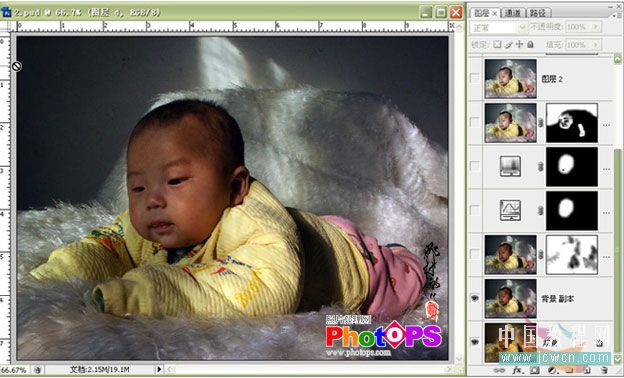The height and width of the screenshot is (378, 624).
Task: Click the fill 100% field
Action: [578, 45]
